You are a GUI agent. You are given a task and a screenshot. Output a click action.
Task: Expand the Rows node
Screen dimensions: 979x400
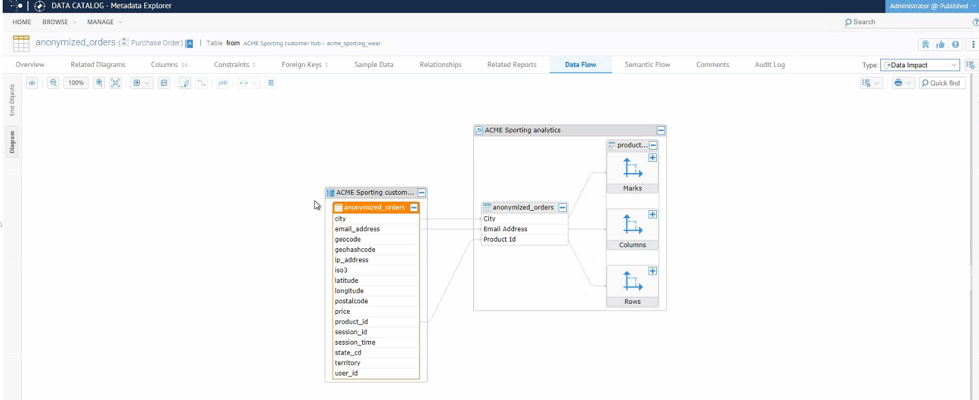[x=652, y=271]
